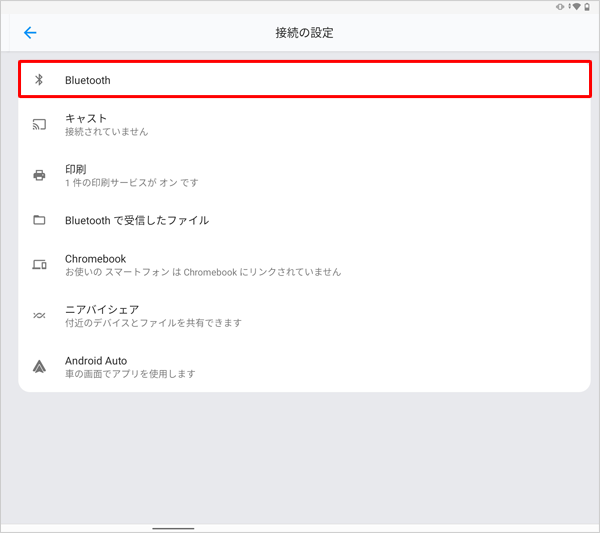Open the Bluetooth settings row

tap(305, 79)
